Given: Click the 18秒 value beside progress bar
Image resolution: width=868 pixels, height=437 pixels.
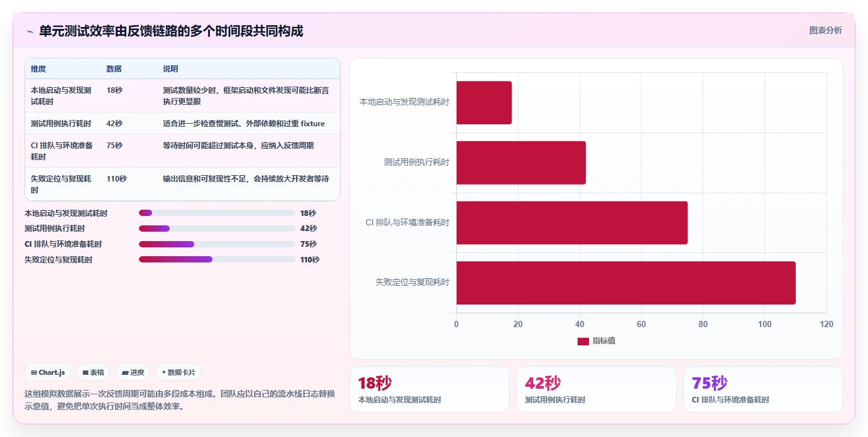Looking at the screenshot, I should tap(308, 213).
